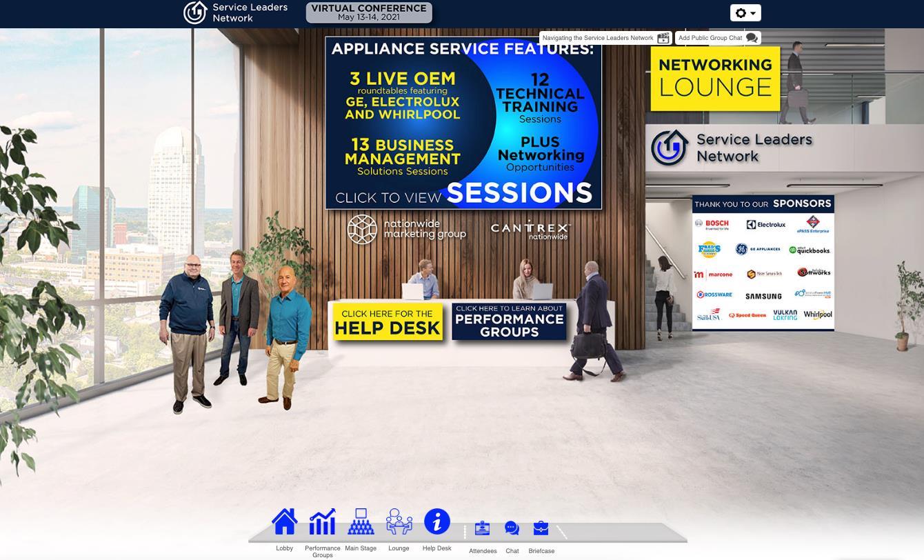Click the Service Leaders Network wall sign
This screenshot has width=924, height=560.
point(732,148)
